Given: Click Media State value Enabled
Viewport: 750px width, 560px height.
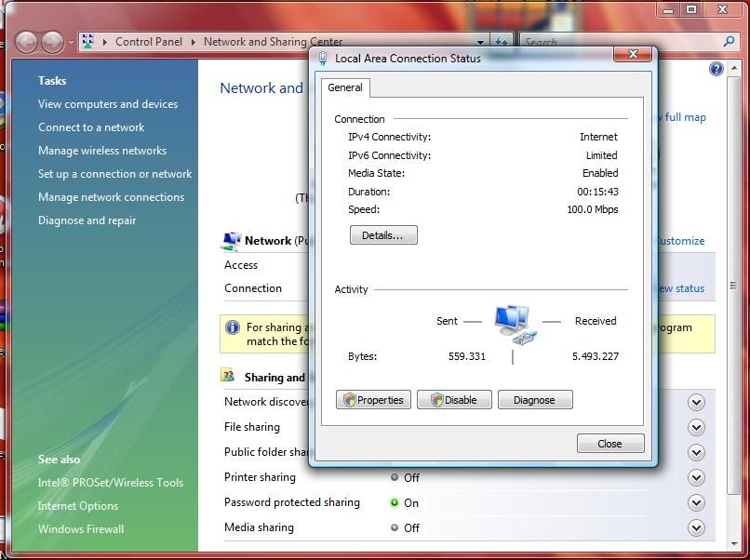Looking at the screenshot, I should coord(600,173).
